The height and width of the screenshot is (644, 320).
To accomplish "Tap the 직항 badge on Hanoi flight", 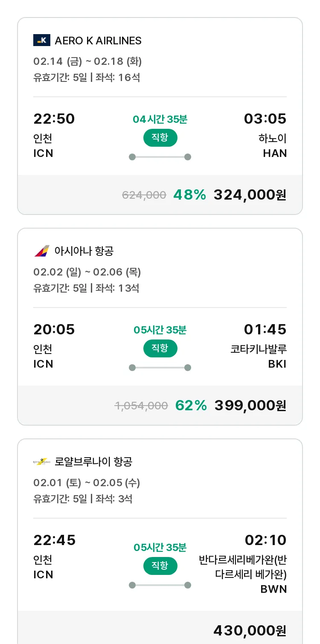I will point(160,138).
